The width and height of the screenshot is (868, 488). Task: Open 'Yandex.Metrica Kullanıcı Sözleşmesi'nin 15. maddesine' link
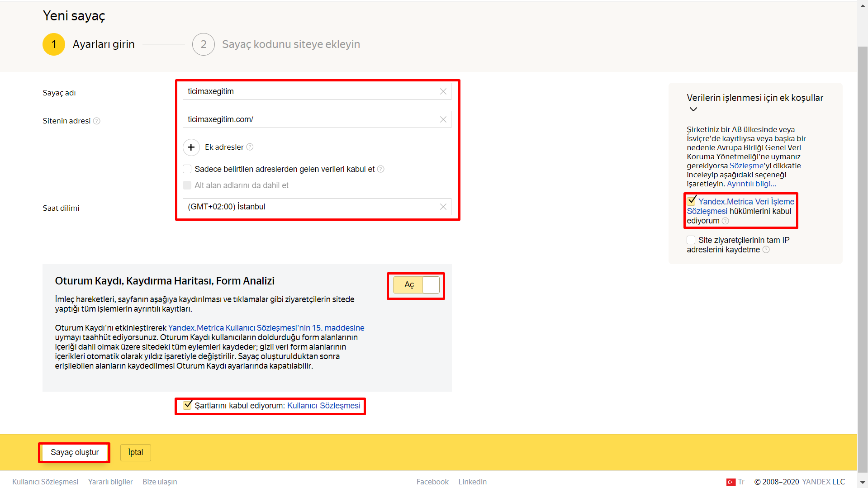[266, 328]
